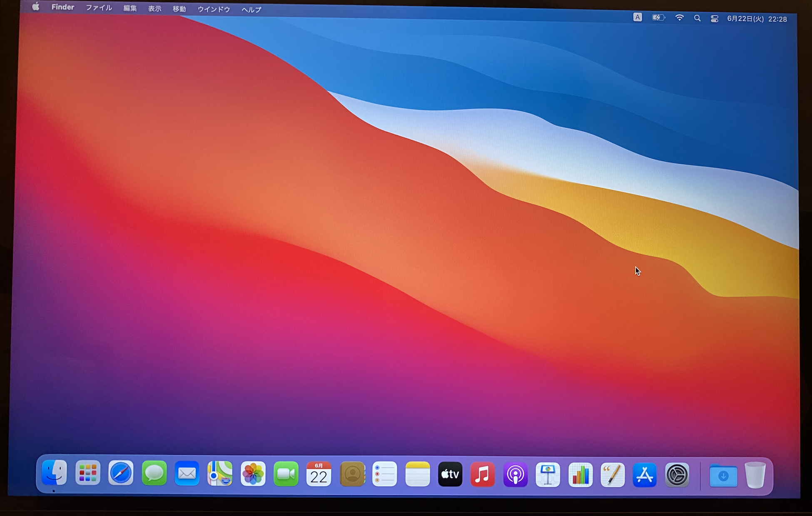The height and width of the screenshot is (516, 812).
Task: Open the ファイル menu
Action: (99, 8)
